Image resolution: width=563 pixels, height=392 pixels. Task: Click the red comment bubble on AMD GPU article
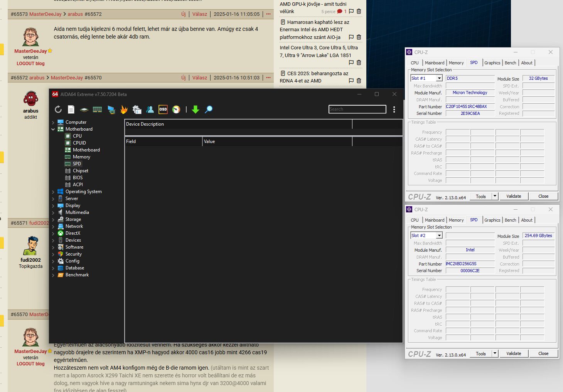(340, 12)
